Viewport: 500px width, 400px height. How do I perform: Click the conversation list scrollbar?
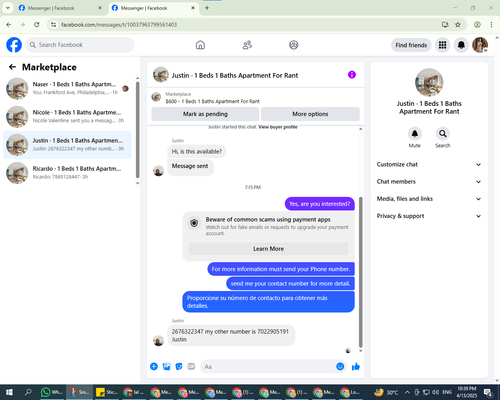pos(138,130)
